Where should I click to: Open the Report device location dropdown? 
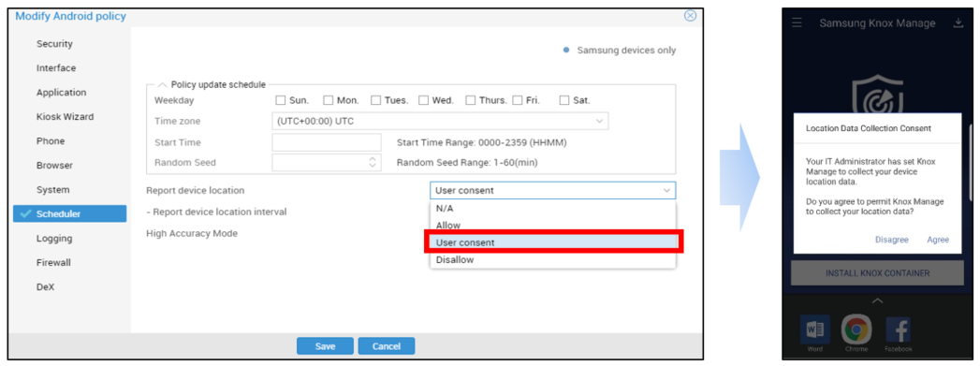coord(552,191)
